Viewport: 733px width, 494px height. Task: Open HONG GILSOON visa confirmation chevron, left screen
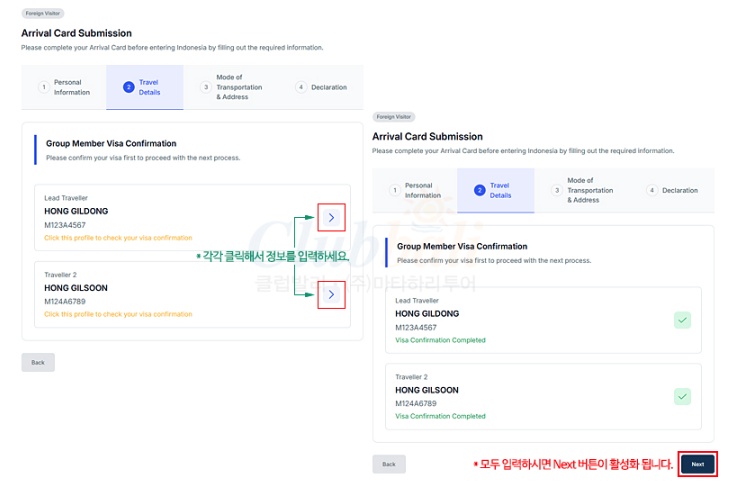pos(331,294)
